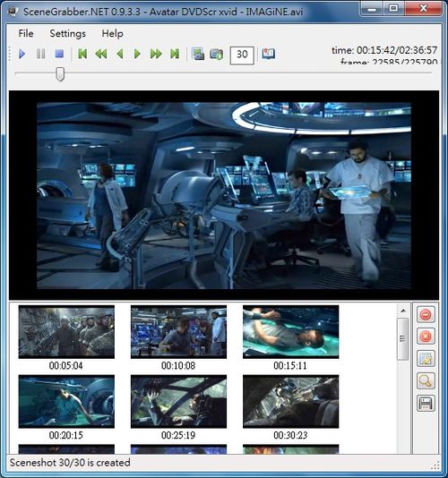Stop the video with the square button
448x478 pixels.
[59, 54]
